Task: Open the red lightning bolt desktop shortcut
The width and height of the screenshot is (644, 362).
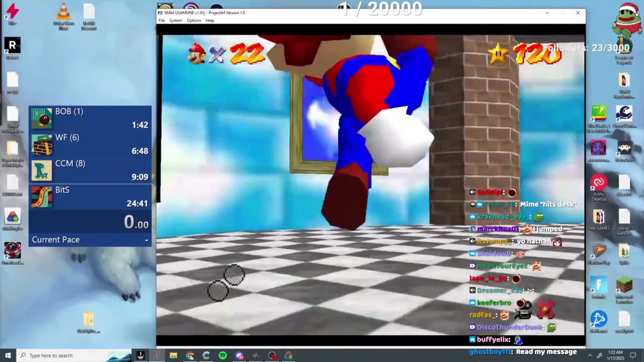Action: click(x=13, y=14)
